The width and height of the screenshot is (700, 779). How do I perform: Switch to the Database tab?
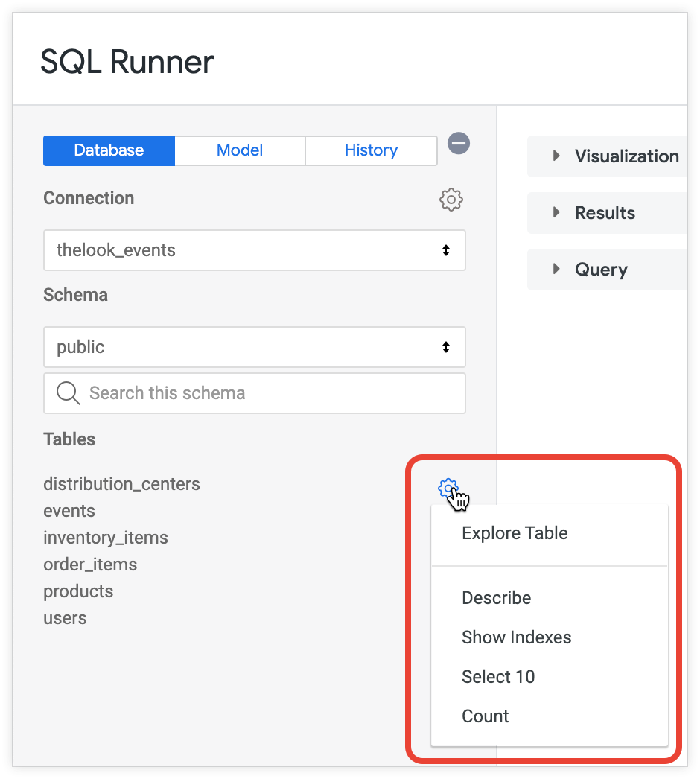pyautogui.click(x=109, y=150)
